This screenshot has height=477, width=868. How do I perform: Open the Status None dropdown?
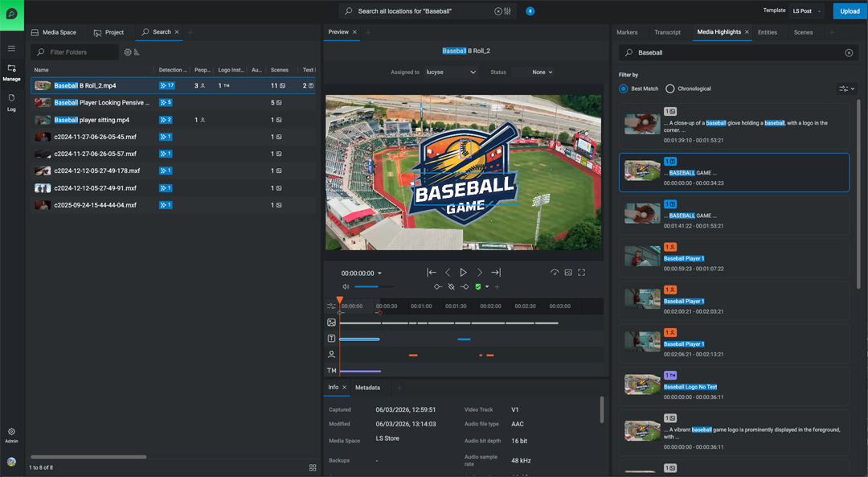tap(542, 72)
